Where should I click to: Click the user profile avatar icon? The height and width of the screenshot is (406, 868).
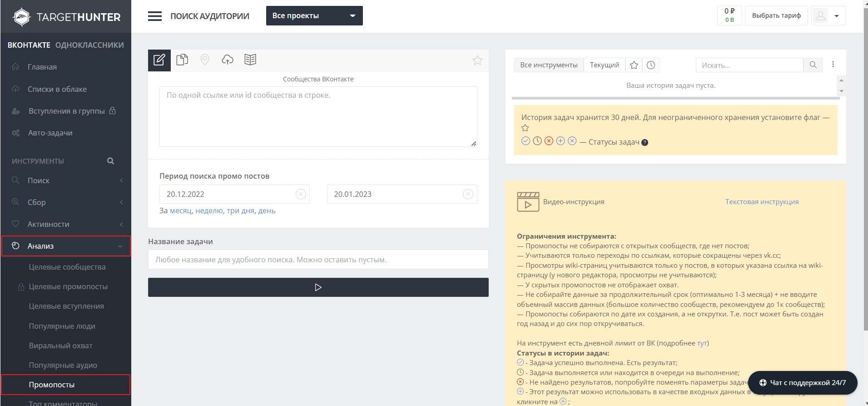[x=820, y=16]
